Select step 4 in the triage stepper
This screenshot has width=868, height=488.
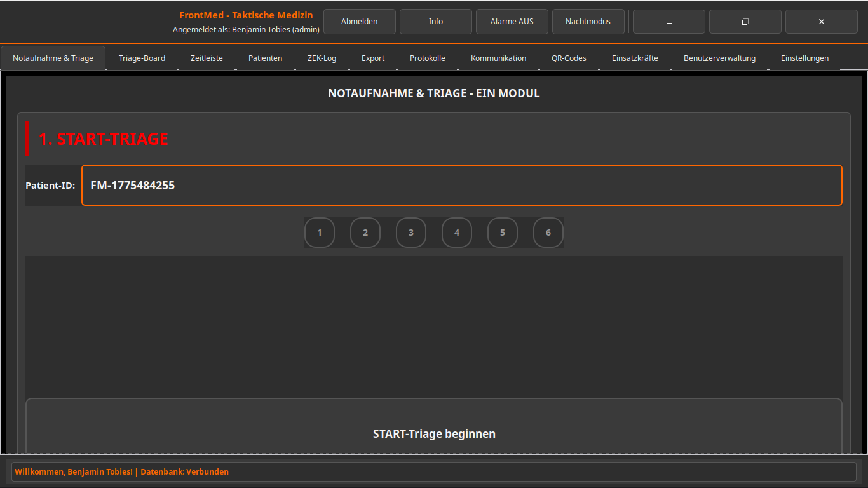click(456, 232)
